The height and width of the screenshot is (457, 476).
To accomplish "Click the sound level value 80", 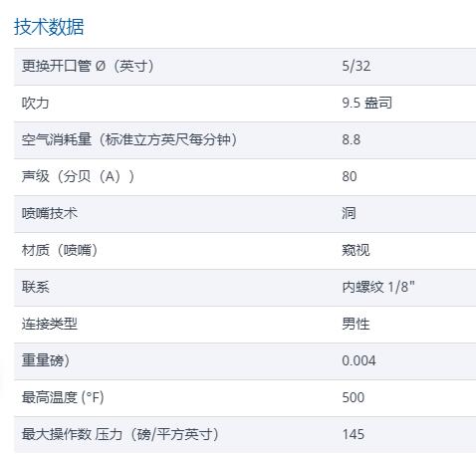I will [350, 176].
